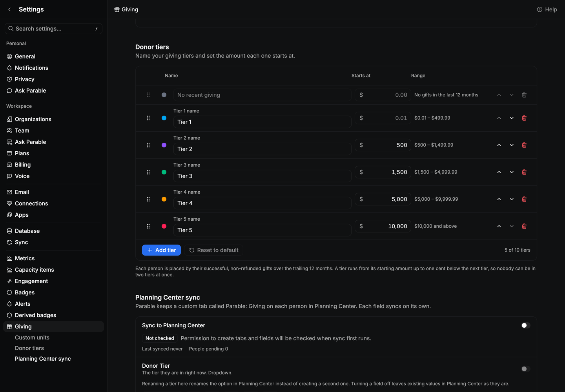Click the drag handle for Tier 2
This screenshot has height=392, width=565.
pyautogui.click(x=148, y=145)
